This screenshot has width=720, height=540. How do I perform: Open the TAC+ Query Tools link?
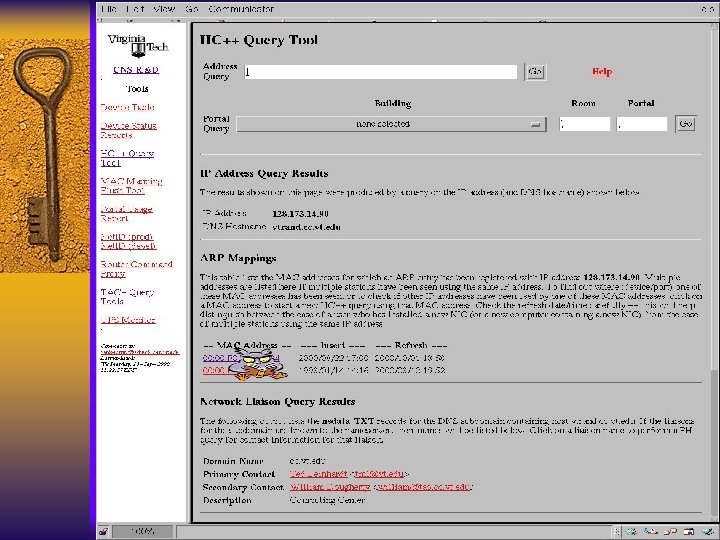[127, 297]
